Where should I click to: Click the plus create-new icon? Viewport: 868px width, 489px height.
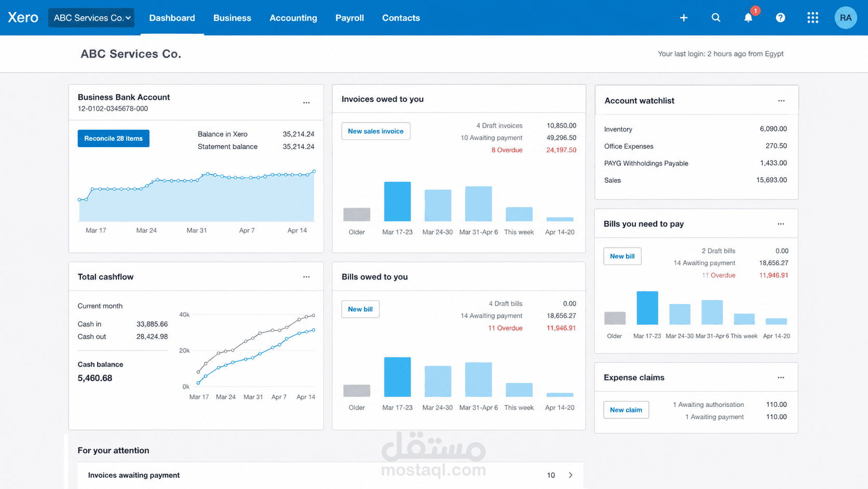684,18
